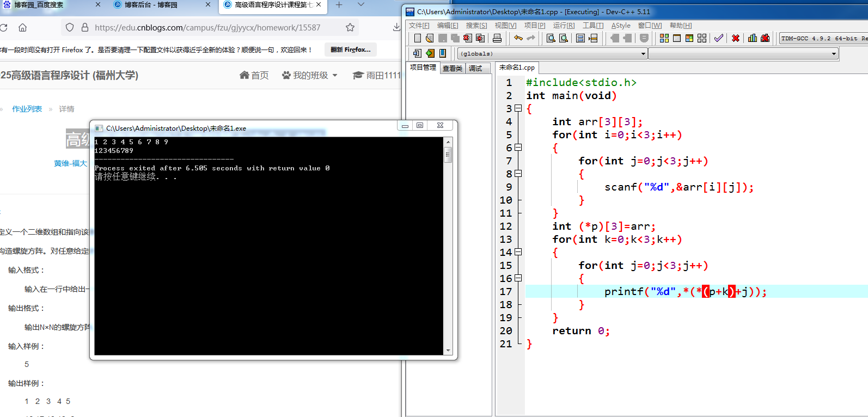Open the 运行[R] menu

tap(564, 26)
